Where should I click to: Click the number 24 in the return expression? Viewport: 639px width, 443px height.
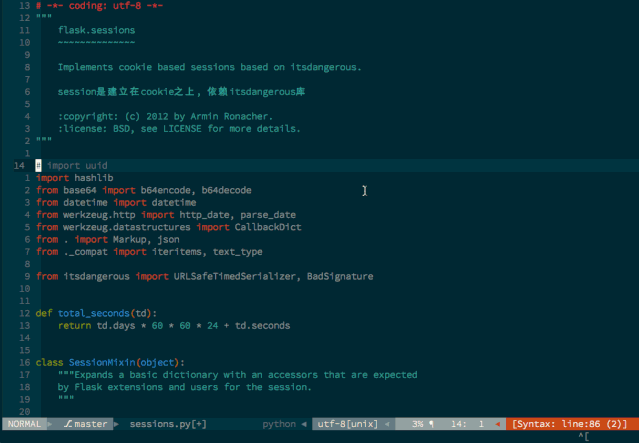click(212, 325)
